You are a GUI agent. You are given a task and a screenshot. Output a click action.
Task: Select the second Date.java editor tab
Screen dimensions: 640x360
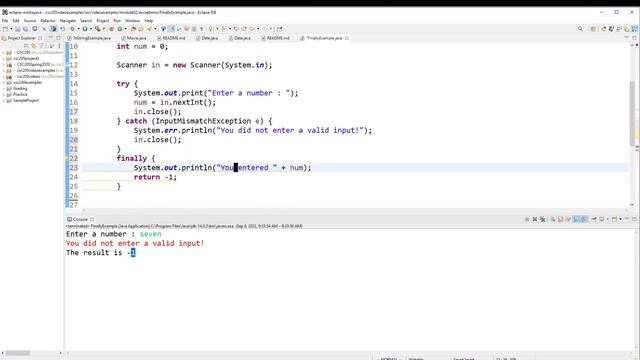(x=240, y=38)
